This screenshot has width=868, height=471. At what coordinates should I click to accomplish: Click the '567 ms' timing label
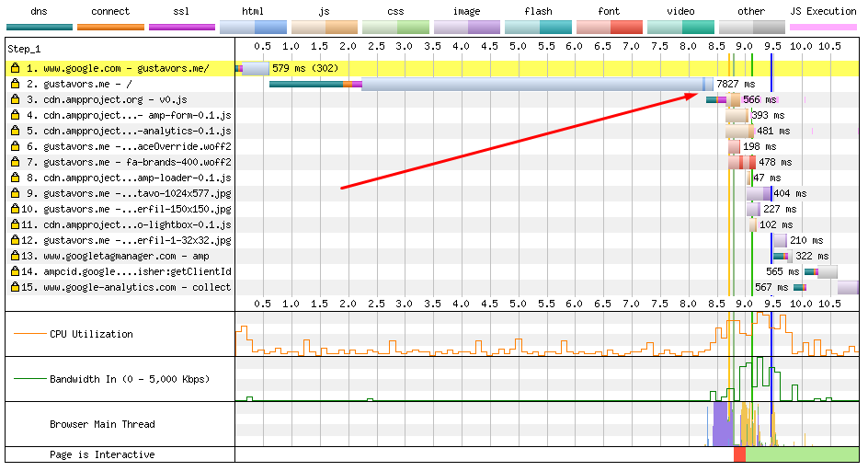click(x=771, y=287)
